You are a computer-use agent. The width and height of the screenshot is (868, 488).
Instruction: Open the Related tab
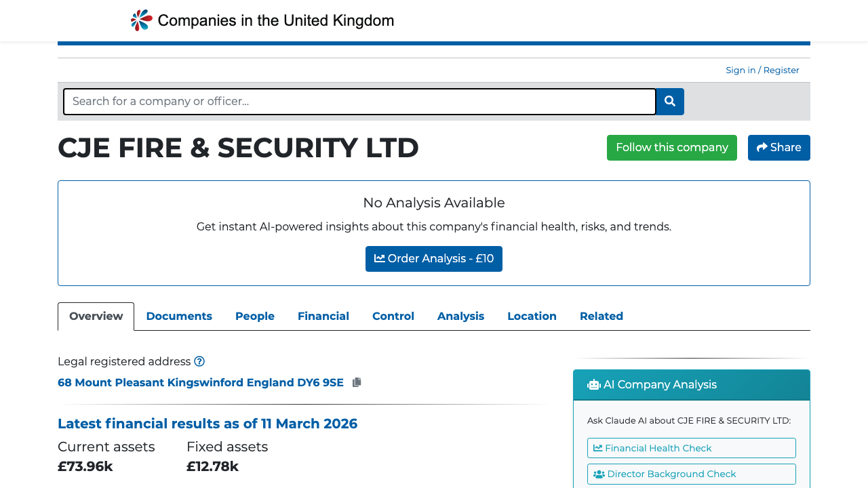coord(601,316)
